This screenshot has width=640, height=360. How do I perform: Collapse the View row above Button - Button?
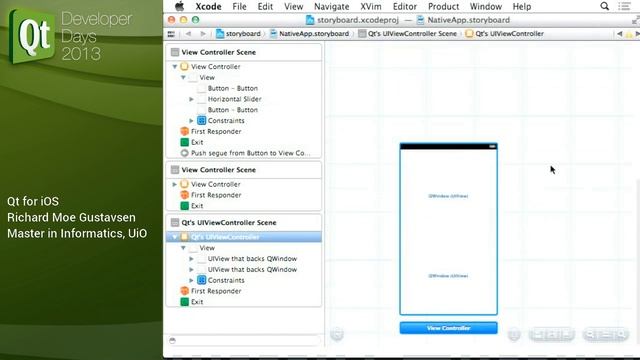183,77
